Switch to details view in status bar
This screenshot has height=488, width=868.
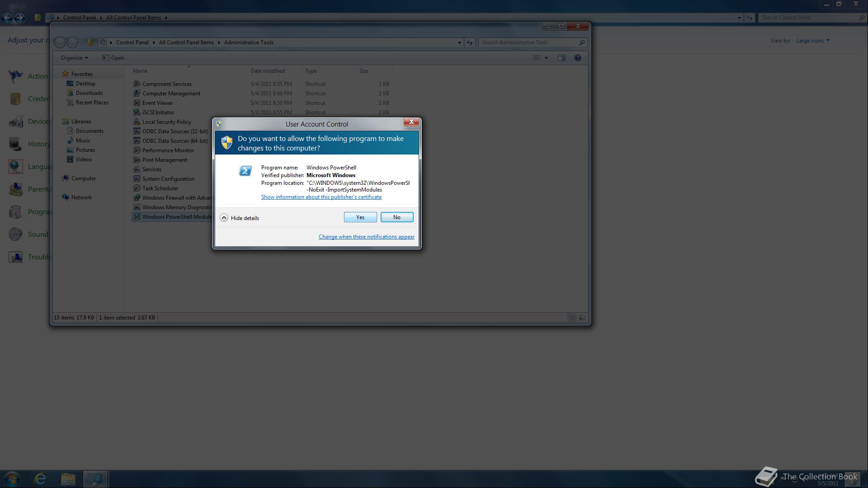(572, 318)
